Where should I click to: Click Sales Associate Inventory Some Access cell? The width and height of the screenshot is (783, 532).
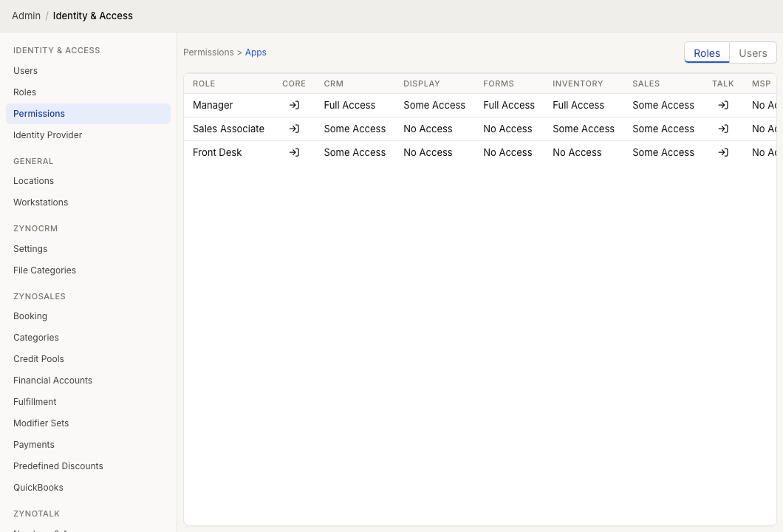point(584,129)
